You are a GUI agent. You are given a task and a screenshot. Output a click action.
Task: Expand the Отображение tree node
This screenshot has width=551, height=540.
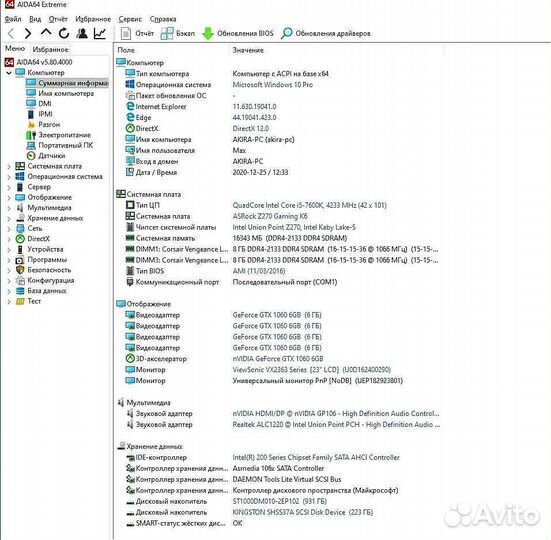point(9,198)
